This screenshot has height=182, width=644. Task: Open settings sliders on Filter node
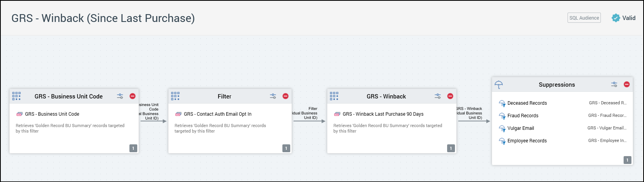[x=273, y=96]
